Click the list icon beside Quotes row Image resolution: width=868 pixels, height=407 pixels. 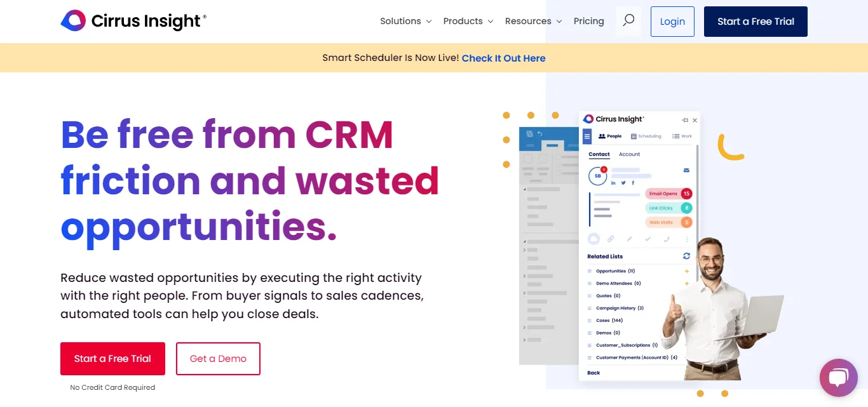pos(590,296)
